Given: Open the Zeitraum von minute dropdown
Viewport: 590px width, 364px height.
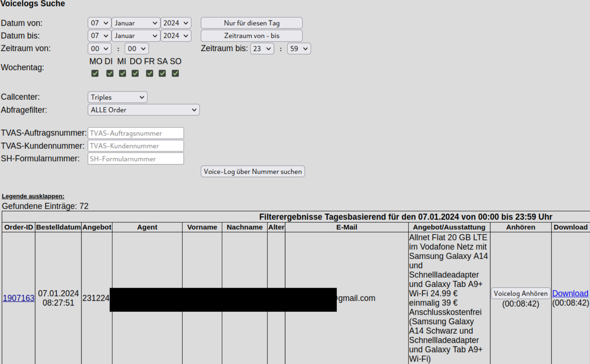Looking at the screenshot, I should [x=136, y=49].
